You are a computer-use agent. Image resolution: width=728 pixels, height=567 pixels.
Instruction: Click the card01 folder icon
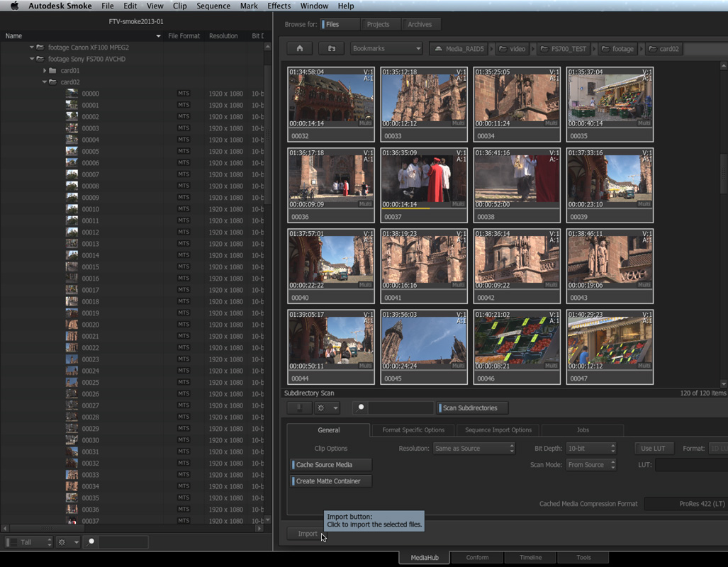tap(52, 71)
